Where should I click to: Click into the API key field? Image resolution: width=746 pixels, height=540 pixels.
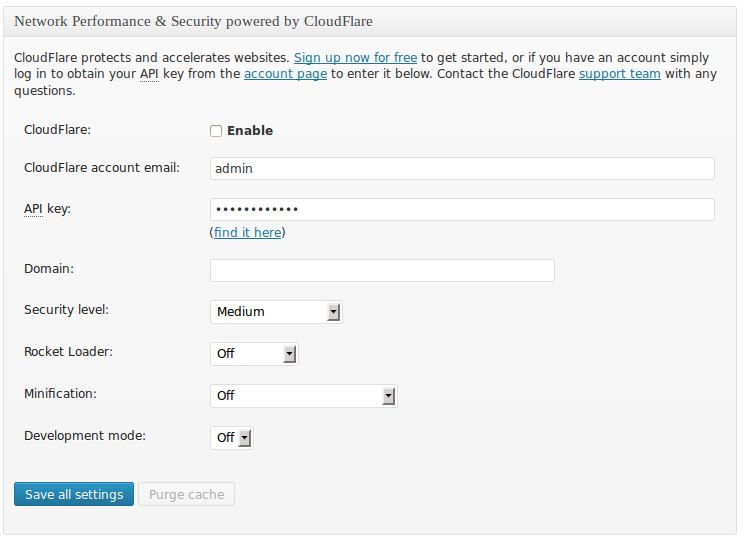pyautogui.click(x=462, y=209)
